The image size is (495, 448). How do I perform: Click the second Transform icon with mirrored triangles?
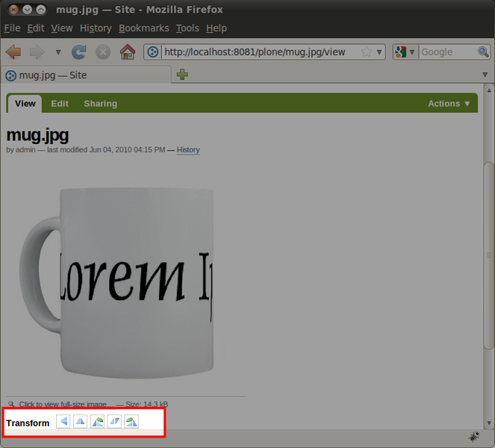pyautogui.click(x=81, y=422)
